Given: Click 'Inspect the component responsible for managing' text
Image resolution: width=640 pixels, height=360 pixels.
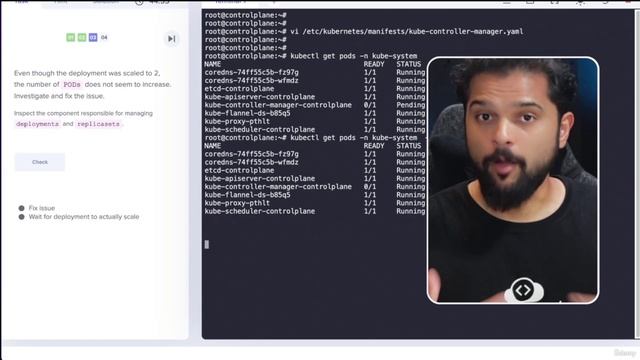Looking at the screenshot, I should pos(83,113).
